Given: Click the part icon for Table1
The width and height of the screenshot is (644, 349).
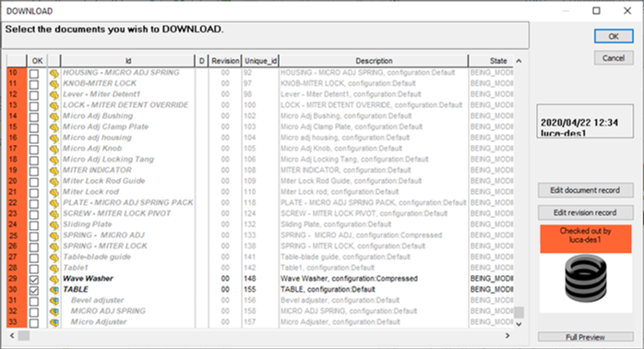Looking at the screenshot, I should click(x=54, y=269).
